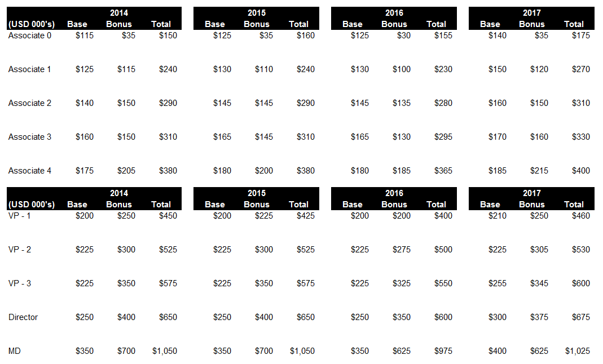This screenshot has width=603, height=364.
Task: Click the 2014 Bonus column header in the top table
Action: click(119, 24)
